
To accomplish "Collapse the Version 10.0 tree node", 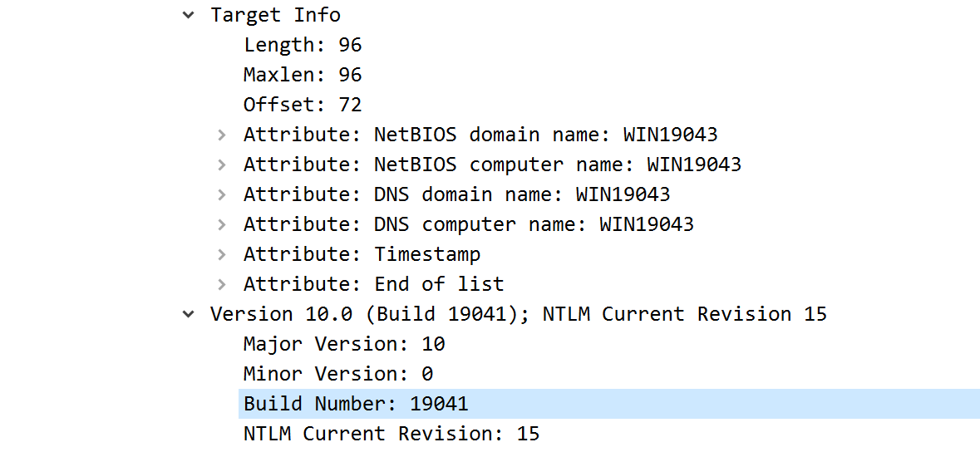I will (x=190, y=314).
